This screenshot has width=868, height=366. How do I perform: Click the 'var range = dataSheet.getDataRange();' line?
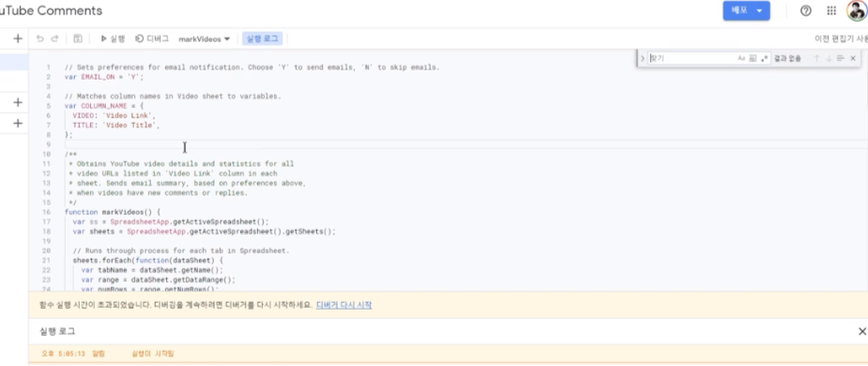point(158,280)
